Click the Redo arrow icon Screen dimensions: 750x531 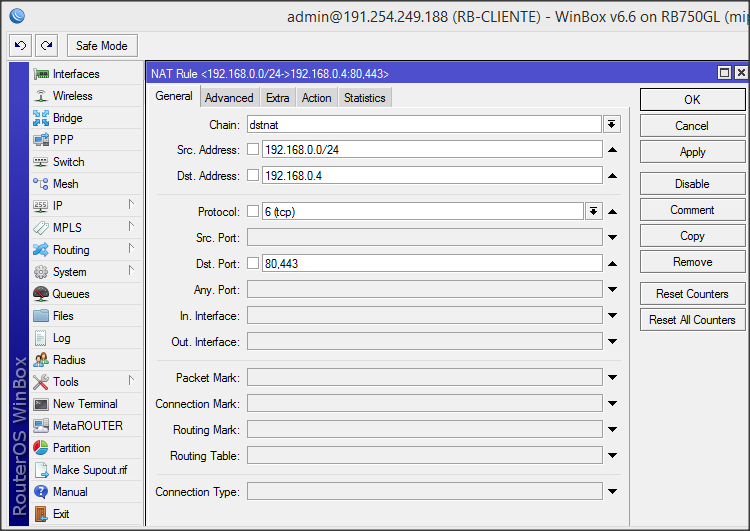click(46, 46)
